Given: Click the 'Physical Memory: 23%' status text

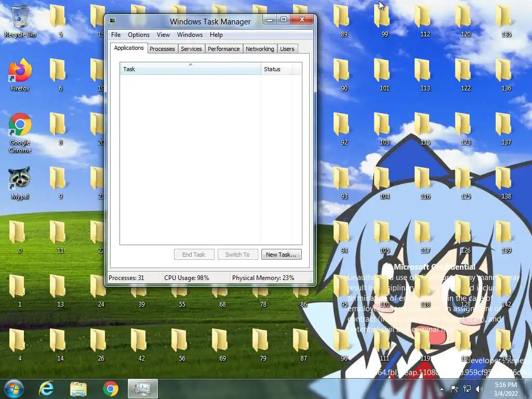Looking at the screenshot, I should [x=263, y=278].
